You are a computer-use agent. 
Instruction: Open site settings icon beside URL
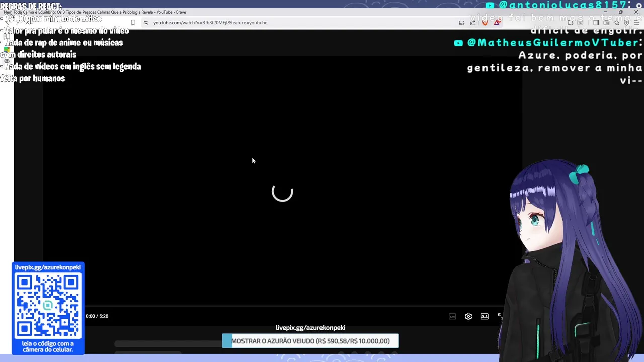point(146,23)
